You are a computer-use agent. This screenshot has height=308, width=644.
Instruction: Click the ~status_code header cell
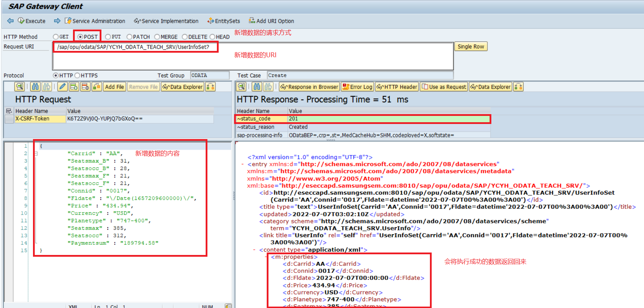point(262,119)
